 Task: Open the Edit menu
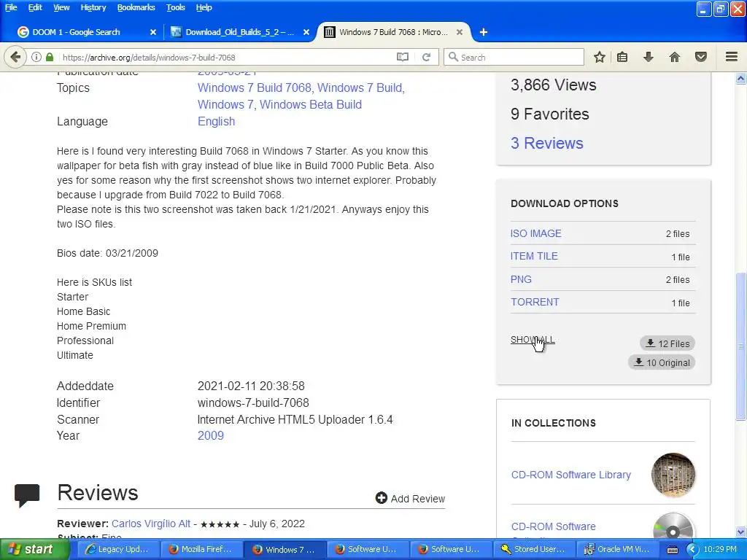coord(35,7)
